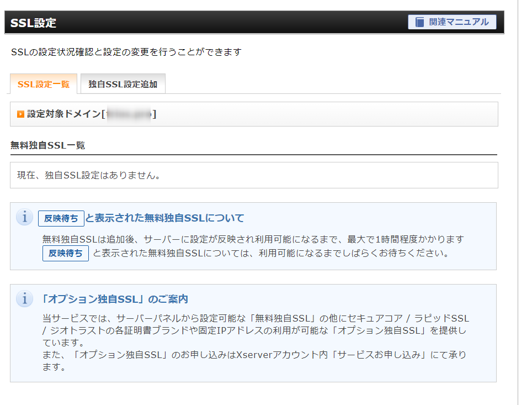The width and height of the screenshot is (532, 405).
Task: Click the message 現在、独自SSL設定はありません。
Action: [x=89, y=175]
